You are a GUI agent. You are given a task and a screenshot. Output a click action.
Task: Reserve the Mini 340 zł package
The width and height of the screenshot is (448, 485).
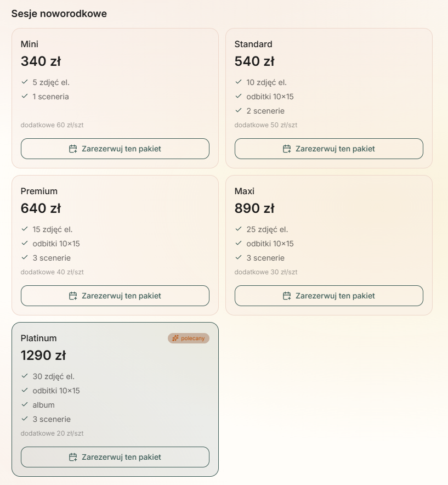tap(115, 149)
